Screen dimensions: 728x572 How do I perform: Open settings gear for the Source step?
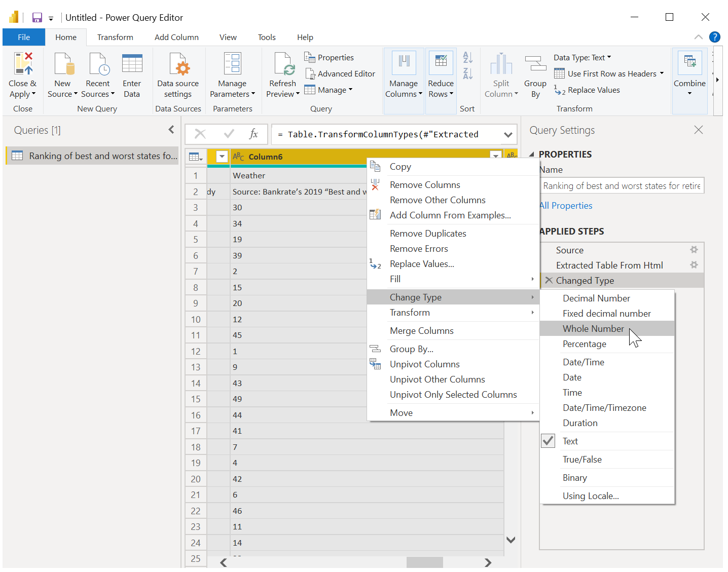(694, 250)
